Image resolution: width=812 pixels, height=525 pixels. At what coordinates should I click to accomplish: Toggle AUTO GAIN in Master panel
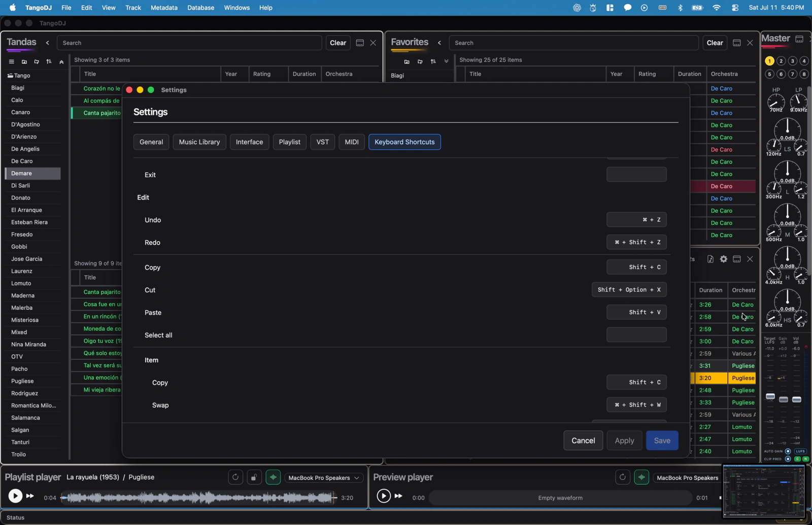click(x=788, y=451)
